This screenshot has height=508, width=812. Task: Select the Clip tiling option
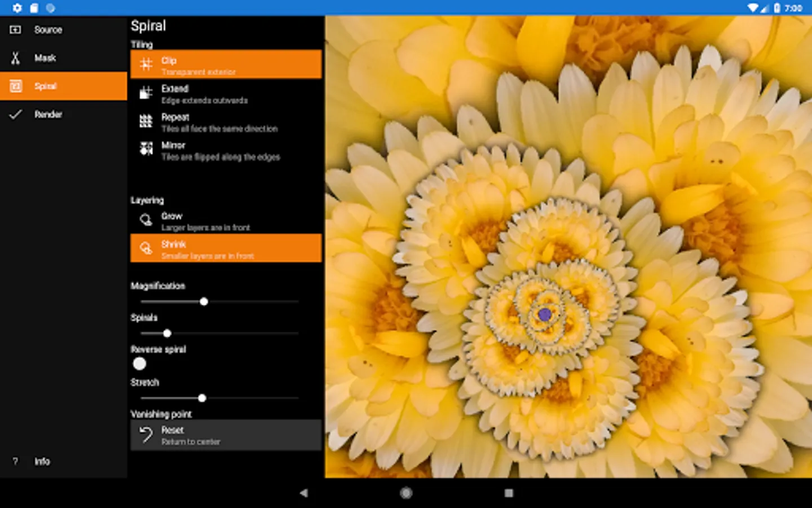pyautogui.click(x=226, y=65)
